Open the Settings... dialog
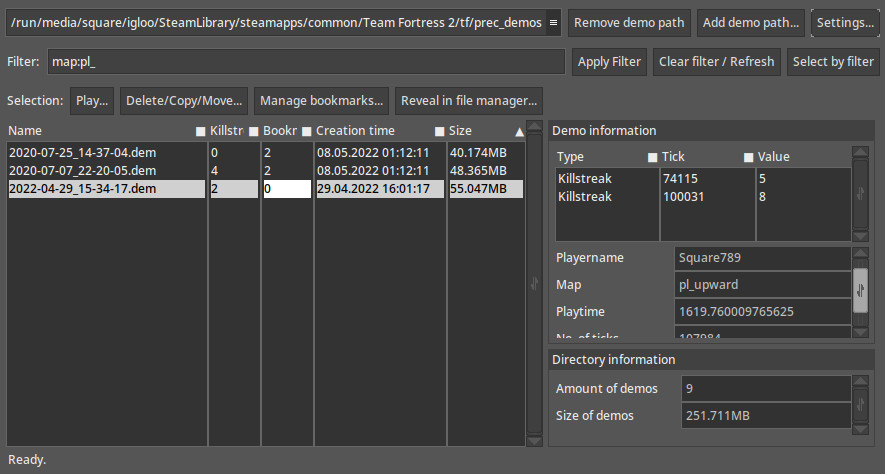 845,23
